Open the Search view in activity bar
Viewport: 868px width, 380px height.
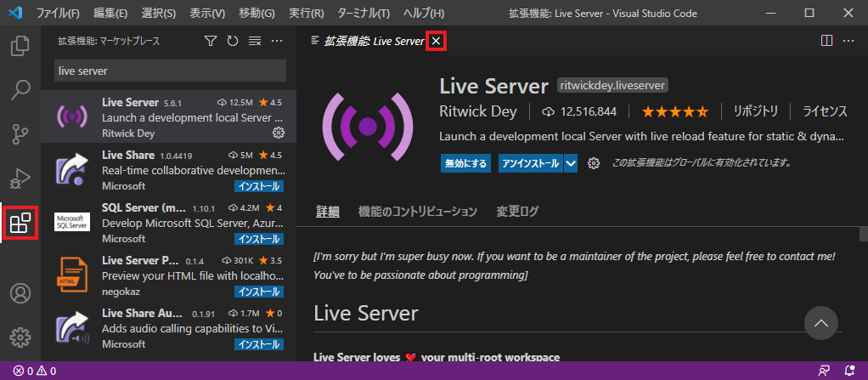(x=20, y=90)
